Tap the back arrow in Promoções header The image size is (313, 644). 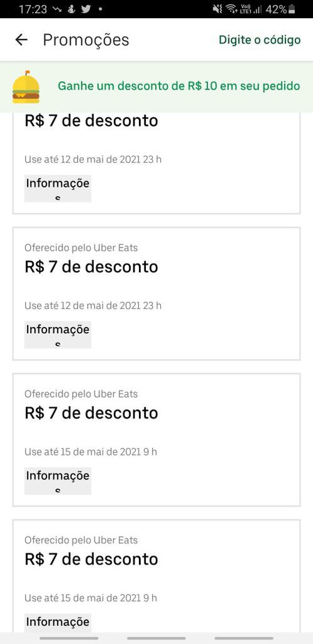(21, 40)
